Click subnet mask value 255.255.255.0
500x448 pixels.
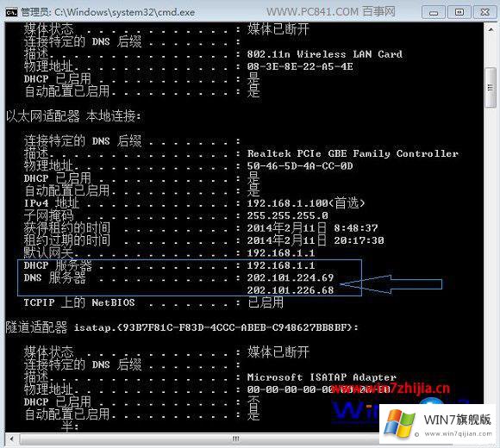(x=287, y=215)
